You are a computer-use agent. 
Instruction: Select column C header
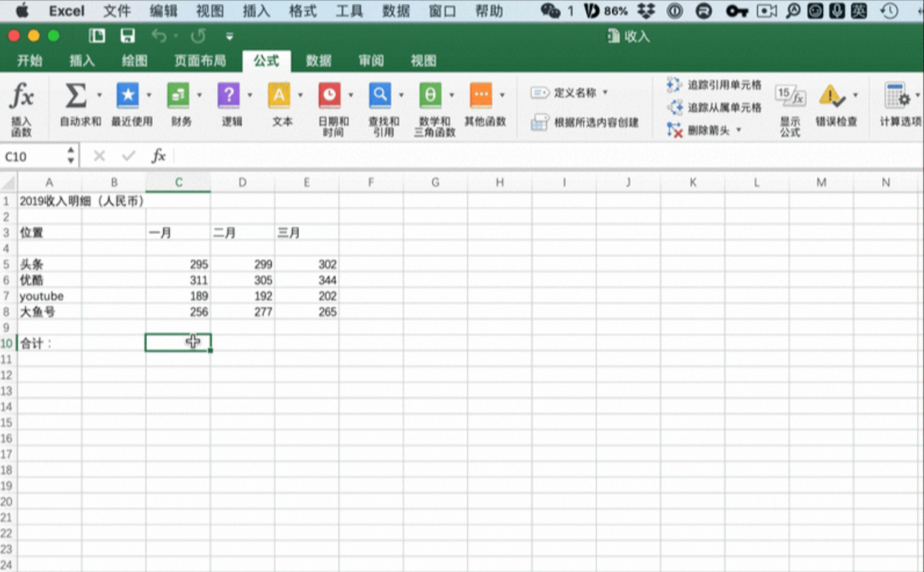(x=178, y=182)
